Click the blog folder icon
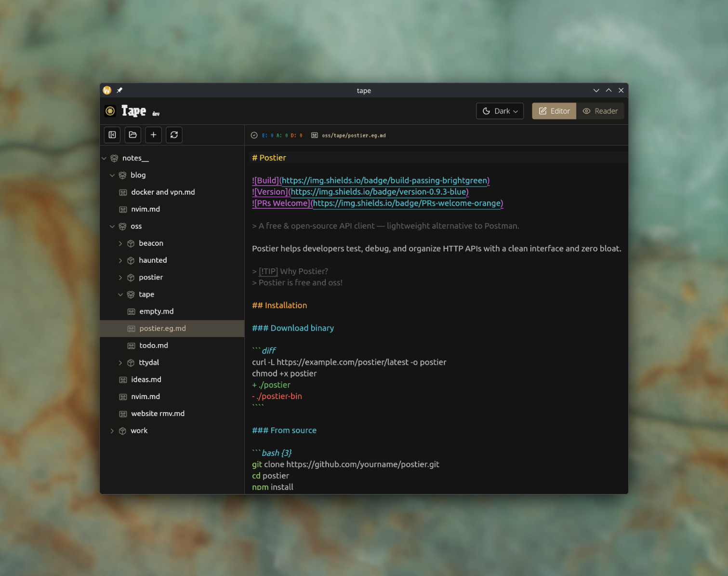The width and height of the screenshot is (728, 576). pos(122,175)
